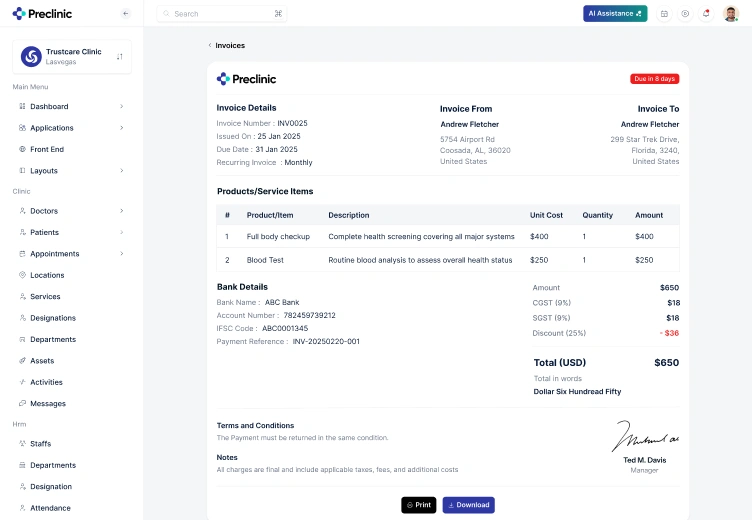
Task: Click account number 782459739212
Action: point(309,315)
